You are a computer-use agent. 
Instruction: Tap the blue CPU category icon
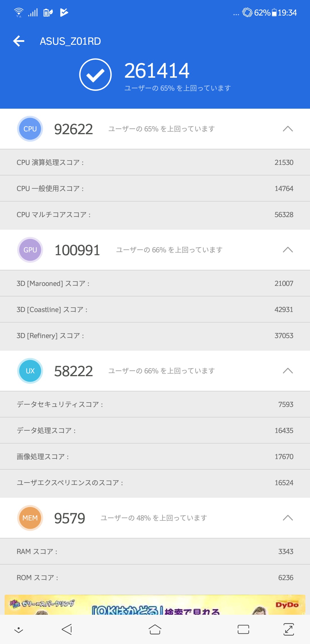(30, 129)
